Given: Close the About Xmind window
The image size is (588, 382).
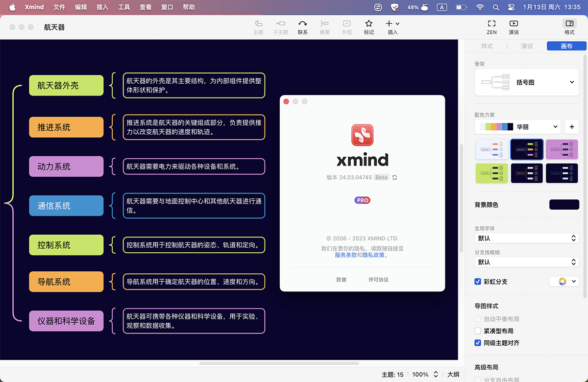Looking at the screenshot, I should [287, 101].
